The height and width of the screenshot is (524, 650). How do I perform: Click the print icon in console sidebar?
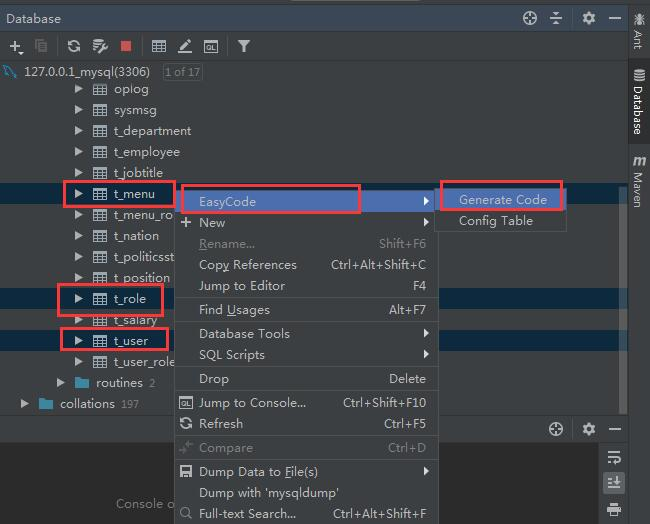[614, 509]
